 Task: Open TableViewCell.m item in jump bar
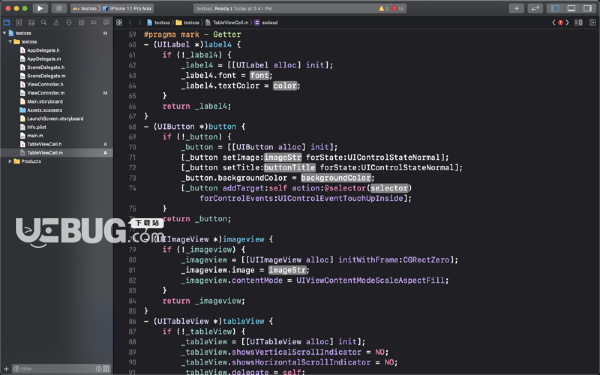point(227,23)
